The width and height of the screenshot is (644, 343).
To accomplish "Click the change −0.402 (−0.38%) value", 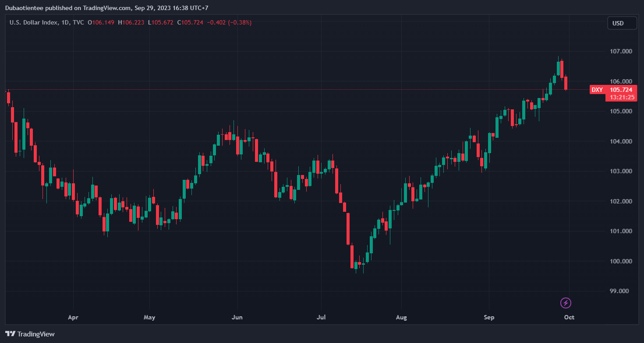I will click(229, 22).
